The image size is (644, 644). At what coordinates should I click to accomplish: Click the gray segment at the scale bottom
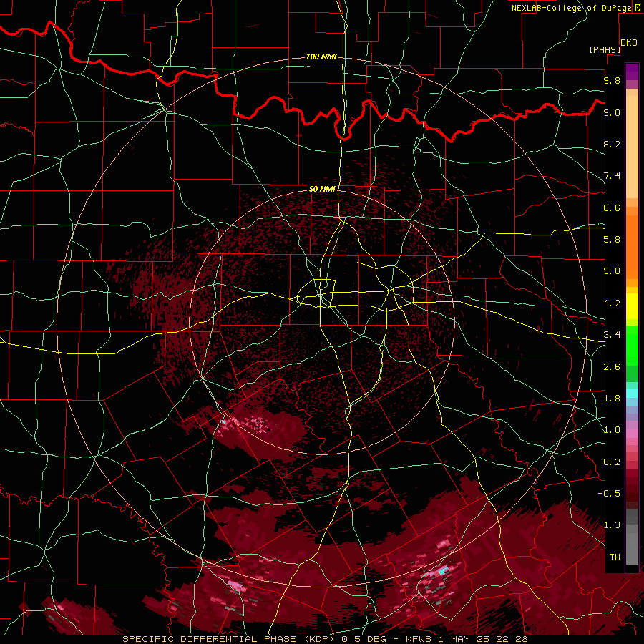point(632,548)
